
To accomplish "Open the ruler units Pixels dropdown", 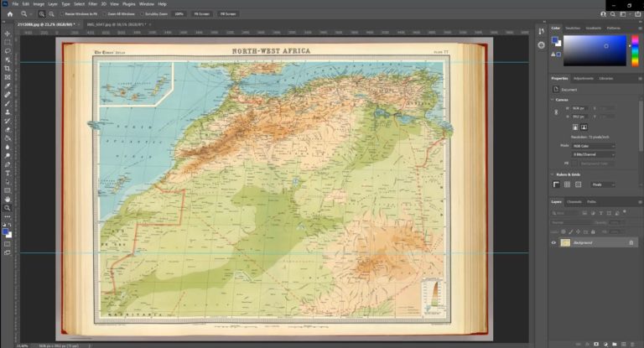I will 603,184.
